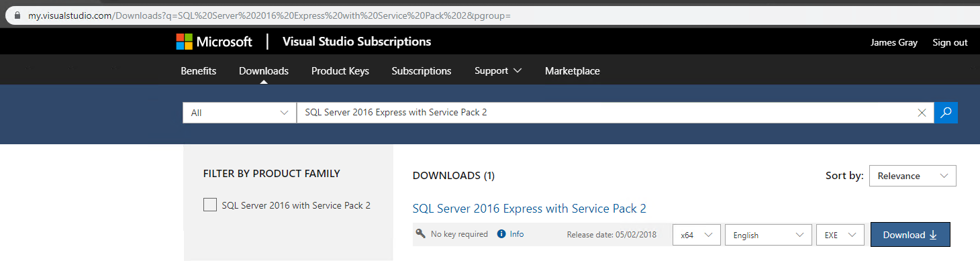Click the lock icon in address bar
980x267 pixels.
17,15
